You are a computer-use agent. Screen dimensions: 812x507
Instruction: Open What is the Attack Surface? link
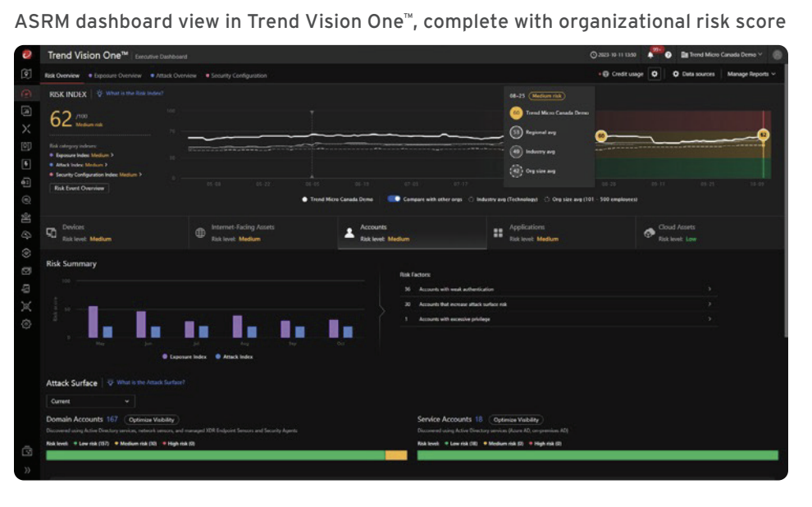(x=151, y=382)
